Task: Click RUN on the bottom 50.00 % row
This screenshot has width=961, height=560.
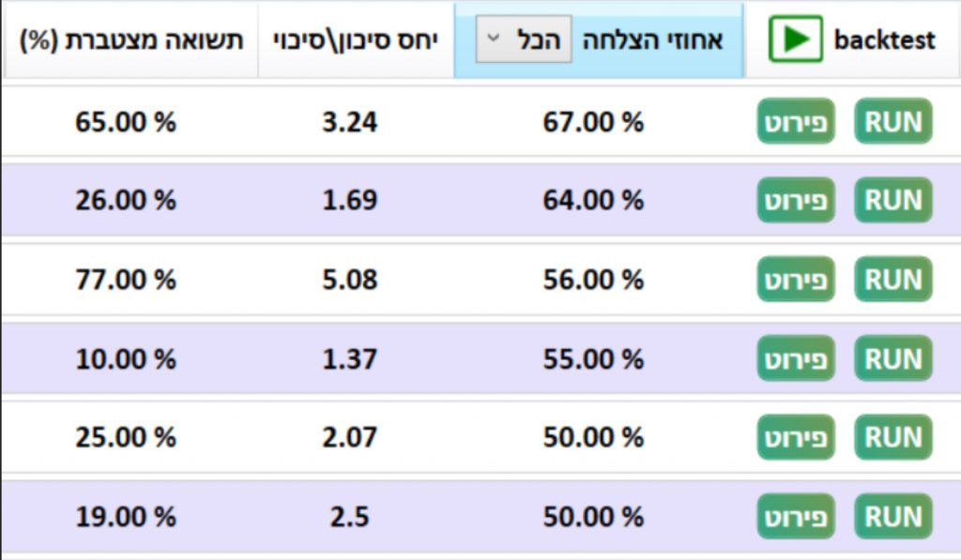Action: pos(892,516)
